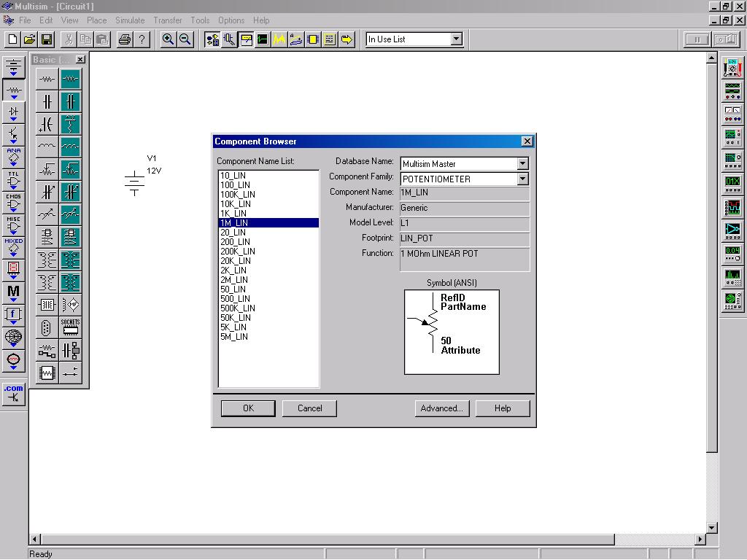The image size is (747, 560).
Task: Close the Basic palette window
Action: pos(80,60)
